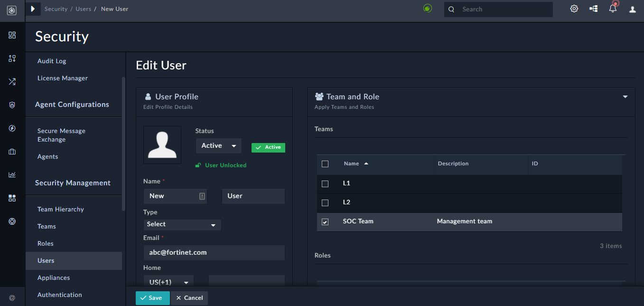
Task: Toggle the select-all checkbox in Teams header
Action: pyautogui.click(x=325, y=163)
